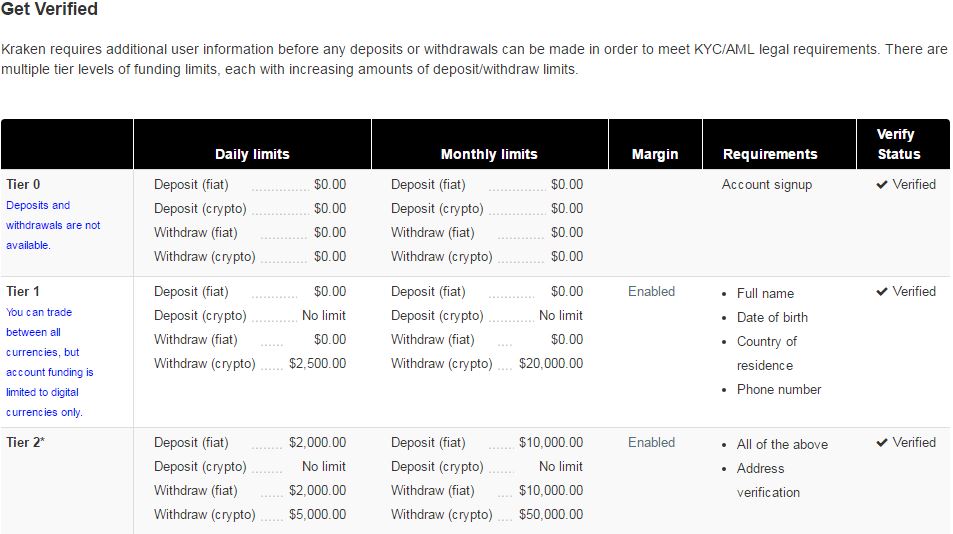Select the Monthly limits column header

point(489,154)
